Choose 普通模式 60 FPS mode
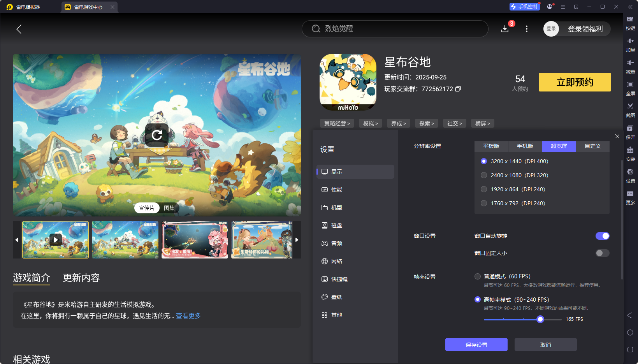 click(478, 276)
